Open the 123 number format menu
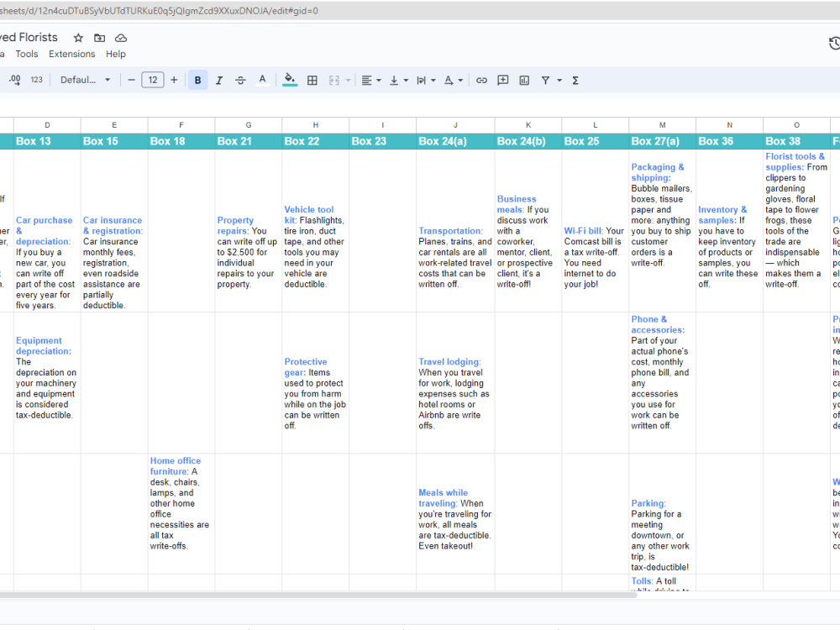The image size is (840, 630). (x=36, y=80)
